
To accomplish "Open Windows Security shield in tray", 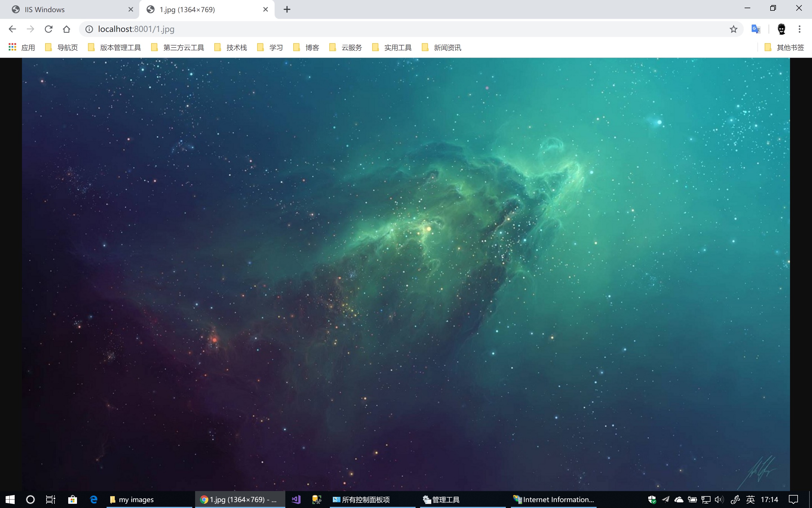I will 652,500.
